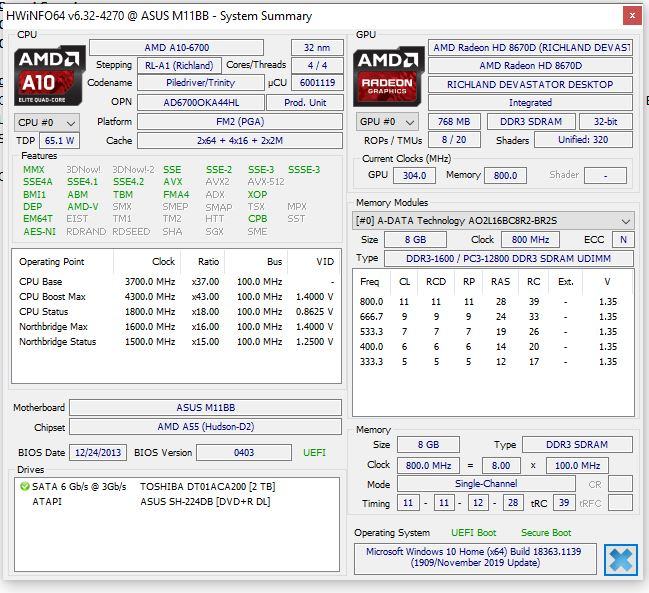Click the blue X close icon at bottom
This screenshot has height=593, width=649.
pos(620,560)
